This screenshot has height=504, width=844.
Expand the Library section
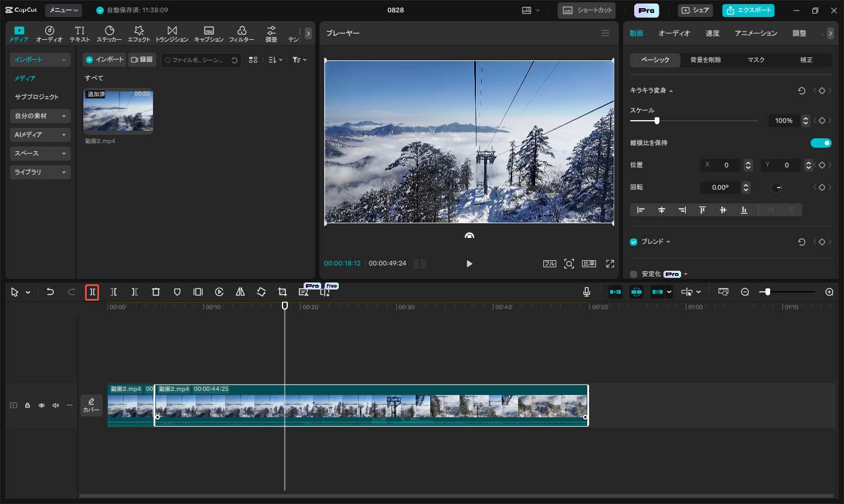click(40, 172)
